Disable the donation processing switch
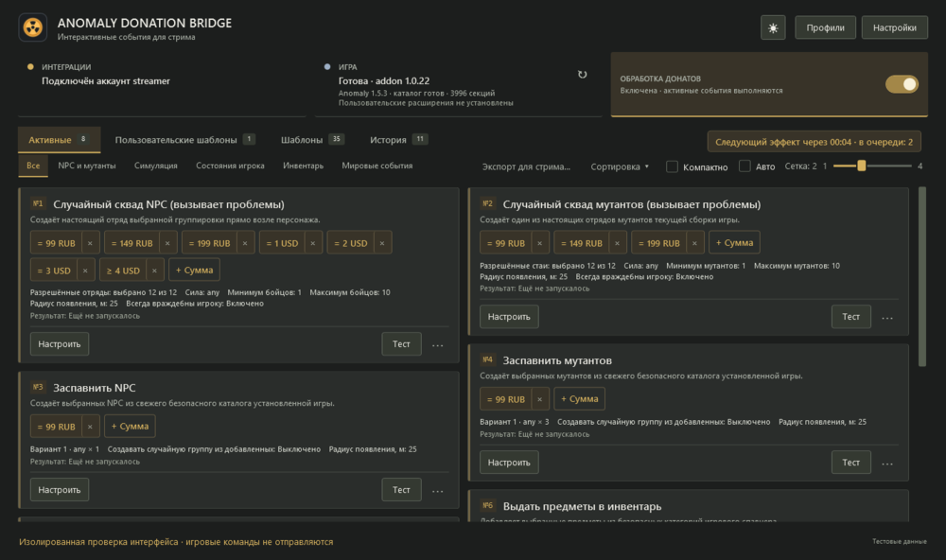The width and height of the screenshot is (946, 560). [x=902, y=84]
